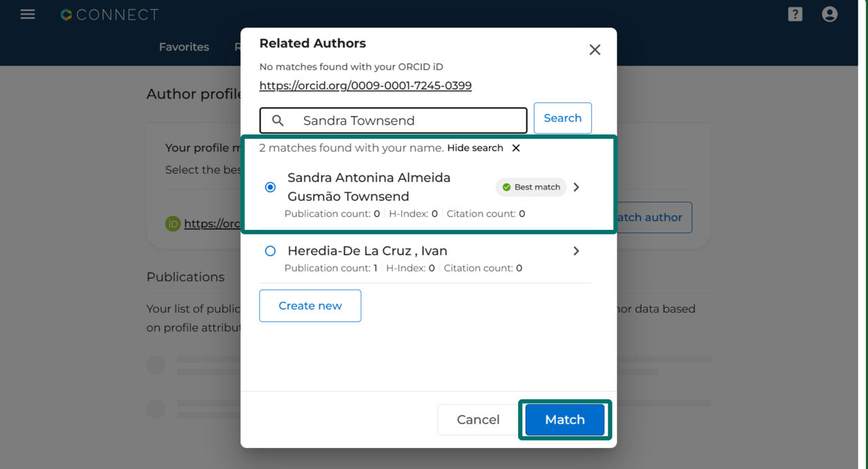Select Sandra Antonina Almeida Gusmão Townsend radio button
Screen dimensions: 868x469
[x=271, y=187]
